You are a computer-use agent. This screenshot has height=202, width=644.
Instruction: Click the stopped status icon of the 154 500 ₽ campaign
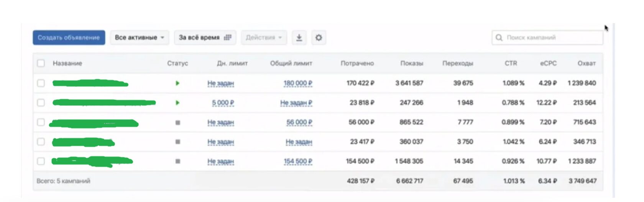click(x=177, y=161)
